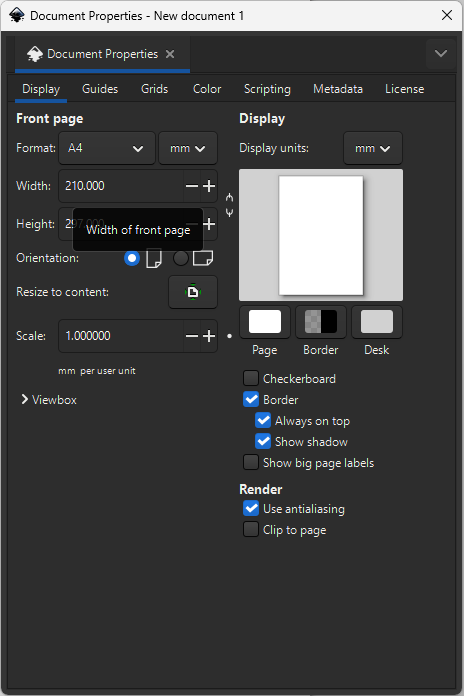
Task: Click the page preview thumbnail
Action: [321, 235]
